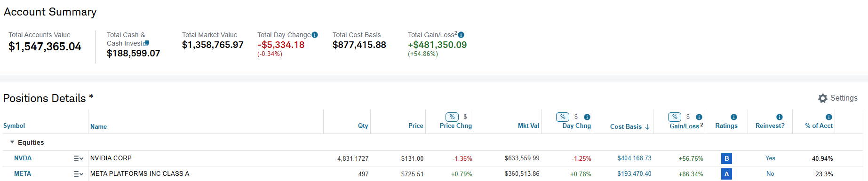868x181 pixels.
Task: Click NVDA % of account 40.94%
Action: click(x=822, y=159)
